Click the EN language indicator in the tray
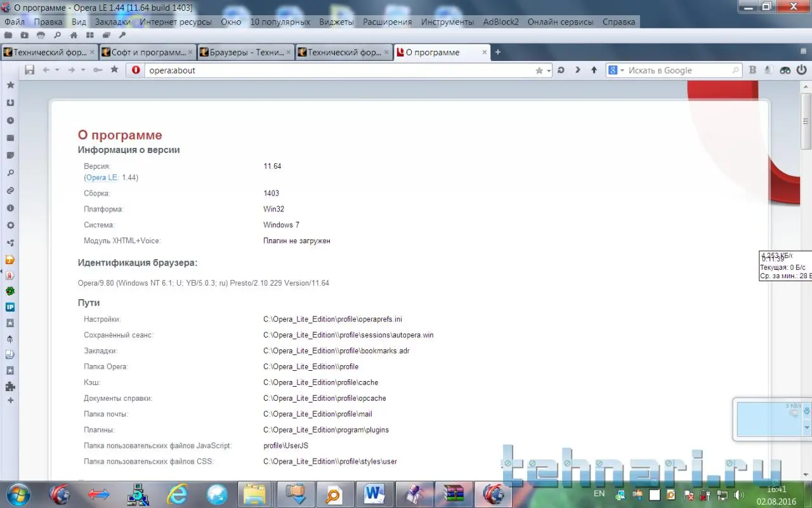812x508 pixels. point(599,493)
